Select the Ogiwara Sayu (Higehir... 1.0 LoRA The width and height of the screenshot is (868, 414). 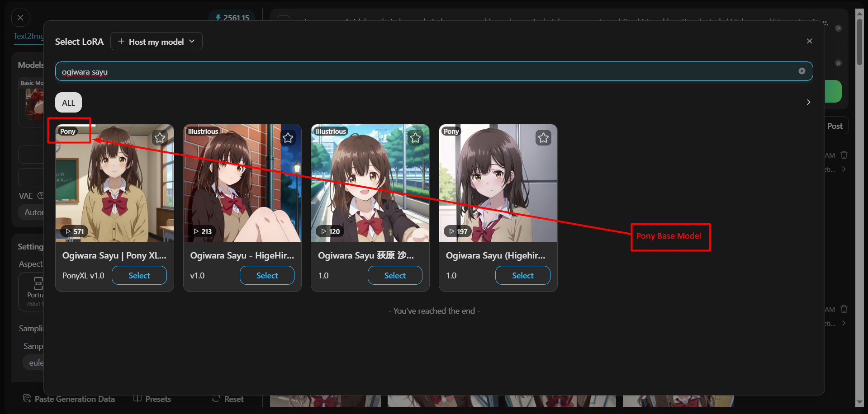click(x=522, y=275)
